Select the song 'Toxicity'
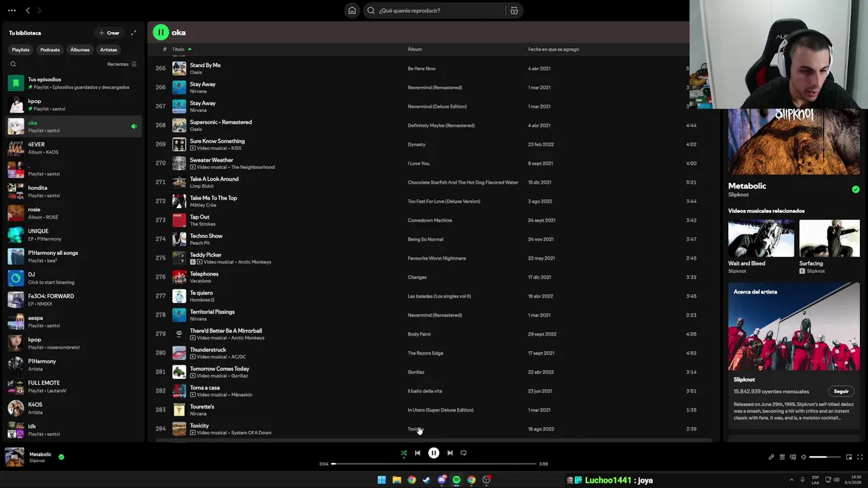 199,426
